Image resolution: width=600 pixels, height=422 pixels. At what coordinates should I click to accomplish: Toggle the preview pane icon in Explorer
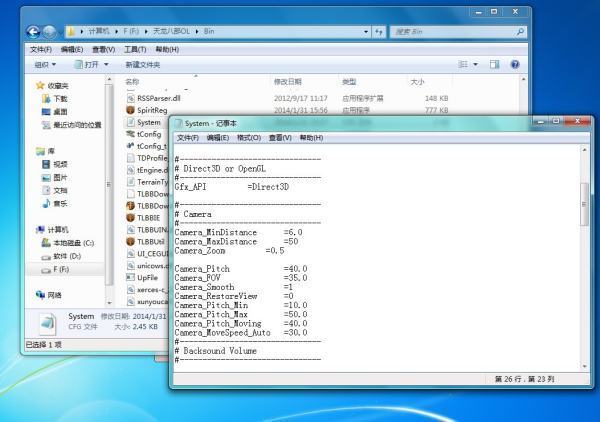[x=494, y=64]
